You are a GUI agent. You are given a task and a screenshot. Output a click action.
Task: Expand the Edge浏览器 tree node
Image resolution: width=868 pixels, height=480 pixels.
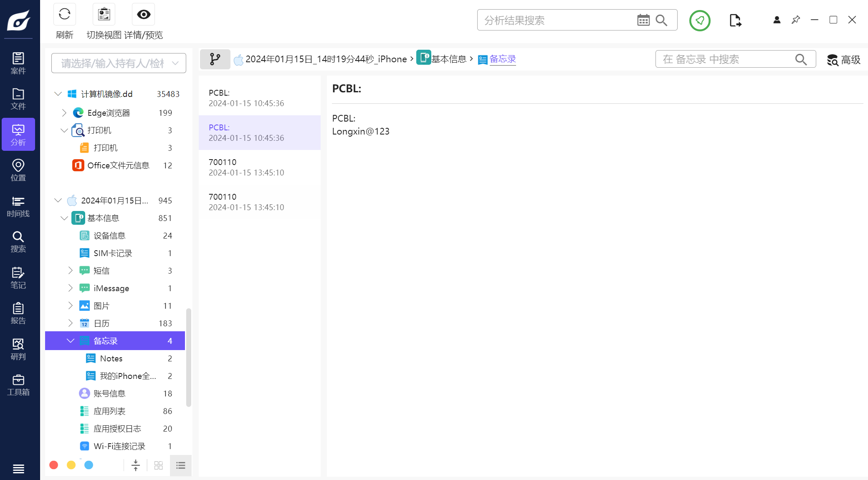[64, 113]
